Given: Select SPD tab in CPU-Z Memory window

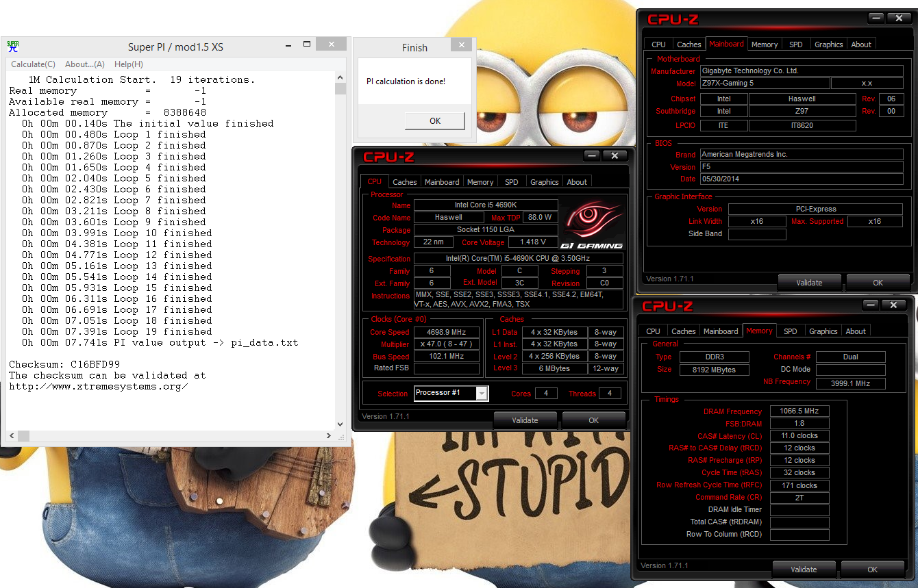Looking at the screenshot, I should pyautogui.click(x=791, y=331).
